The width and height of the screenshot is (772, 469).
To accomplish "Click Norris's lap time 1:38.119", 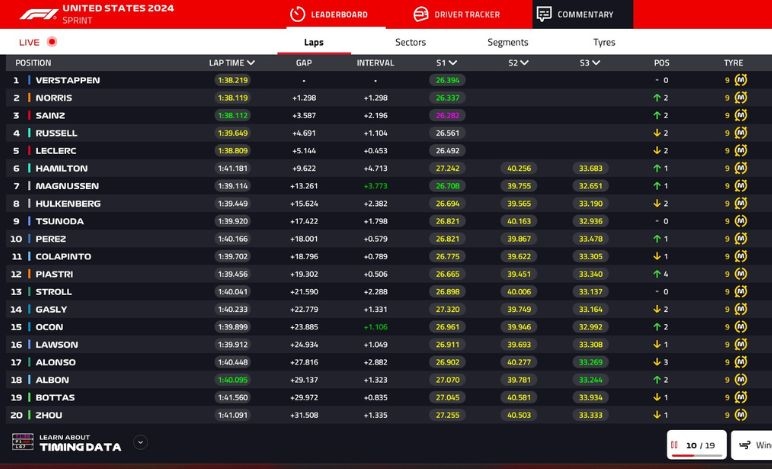I will (233, 98).
